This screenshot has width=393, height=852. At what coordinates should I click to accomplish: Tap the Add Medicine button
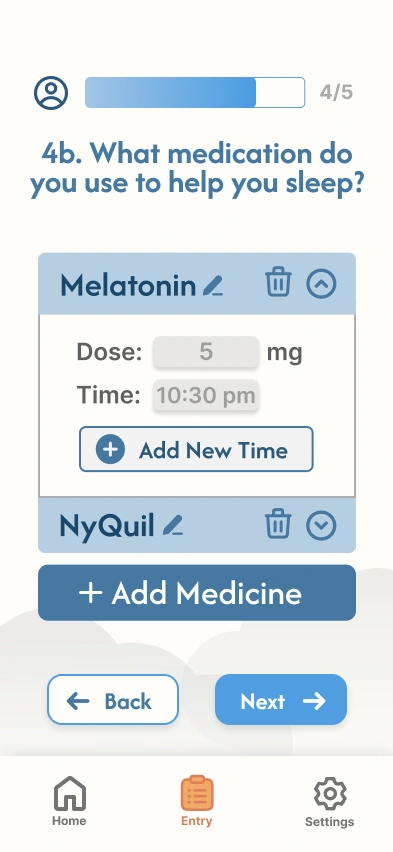click(x=197, y=592)
